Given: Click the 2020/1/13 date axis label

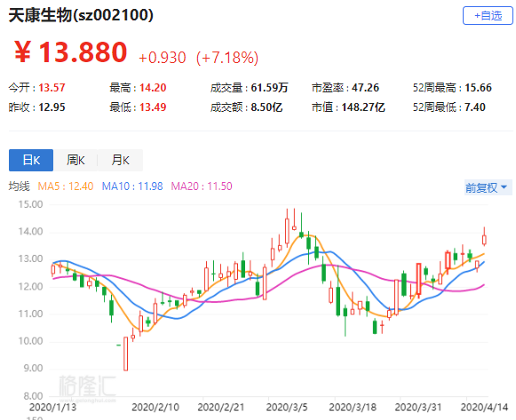Looking at the screenshot, I should [52, 408].
